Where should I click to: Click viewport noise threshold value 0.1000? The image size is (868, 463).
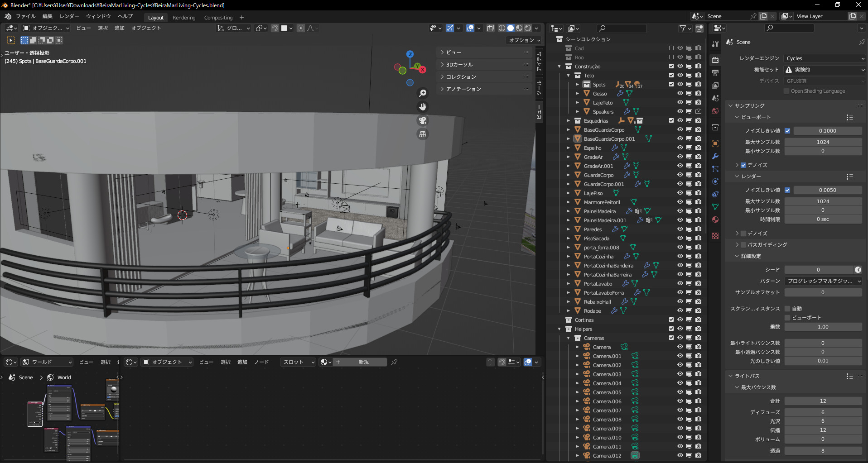[827, 131]
